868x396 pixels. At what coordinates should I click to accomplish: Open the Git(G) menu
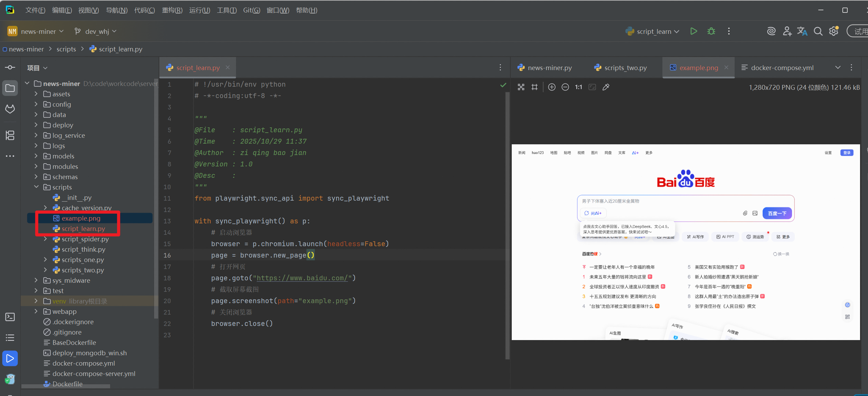(x=251, y=10)
